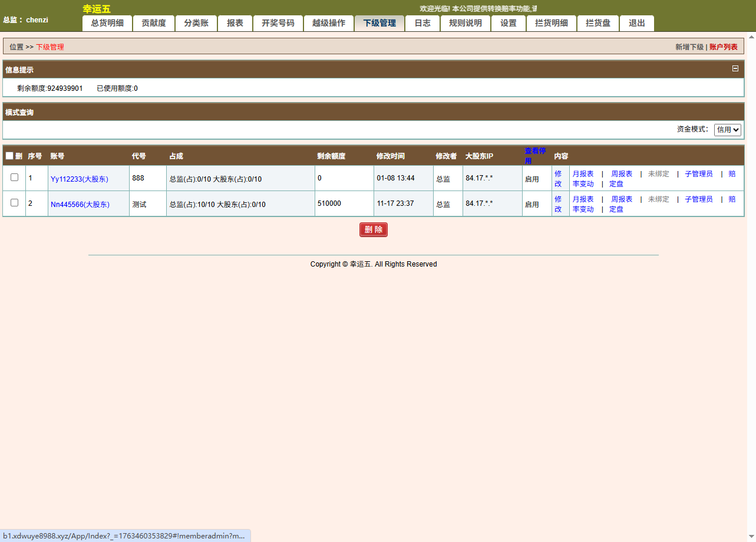Open the 资金模式 dropdown
Viewport: 756px width, 542px height.
[x=727, y=130]
